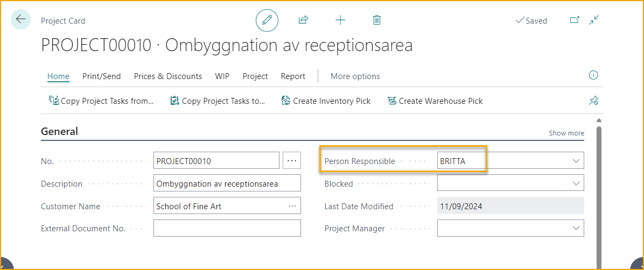644x270 pixels.
Task: Open card in new window icon
Action: 575,20
